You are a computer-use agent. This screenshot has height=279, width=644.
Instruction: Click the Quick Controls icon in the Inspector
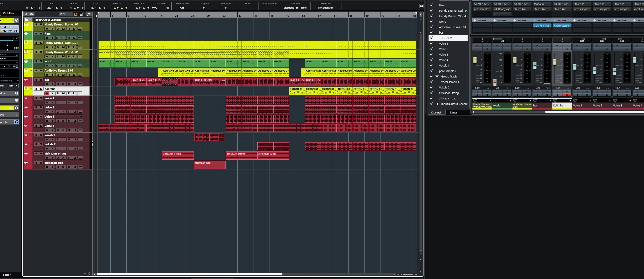(x=17, y=122)
